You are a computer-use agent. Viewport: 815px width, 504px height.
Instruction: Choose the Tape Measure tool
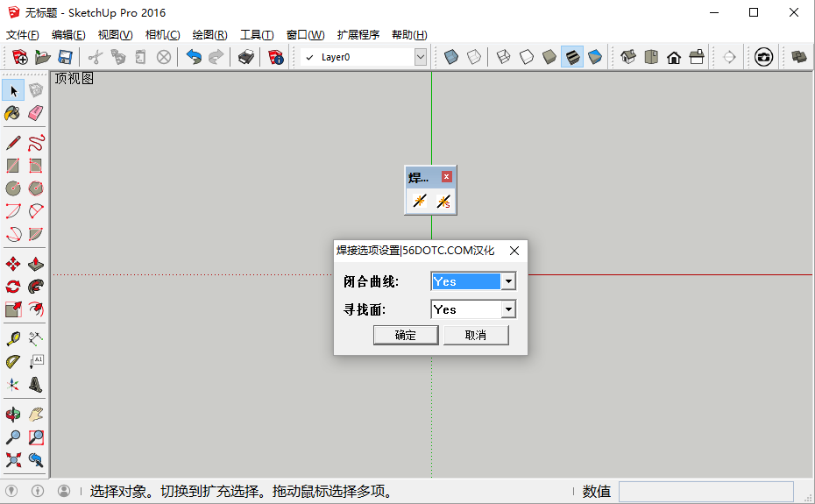point(13,338)
